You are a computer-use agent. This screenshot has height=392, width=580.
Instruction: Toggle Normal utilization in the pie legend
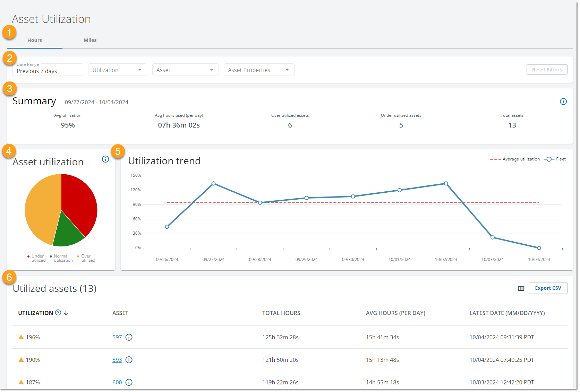coord(61,258)
